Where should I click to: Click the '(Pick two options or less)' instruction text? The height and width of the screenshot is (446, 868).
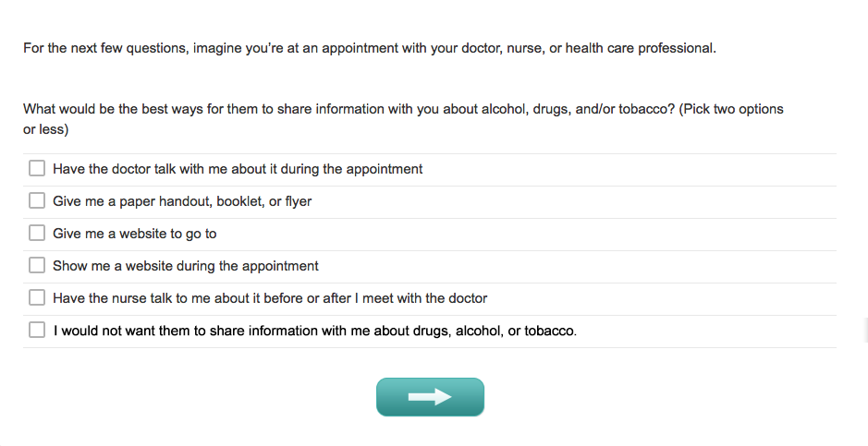(x=730, y=109)
